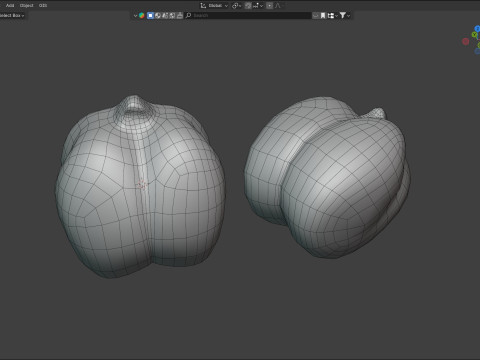
Task: Open the proportional editing falloff menu
Action: 278,6
